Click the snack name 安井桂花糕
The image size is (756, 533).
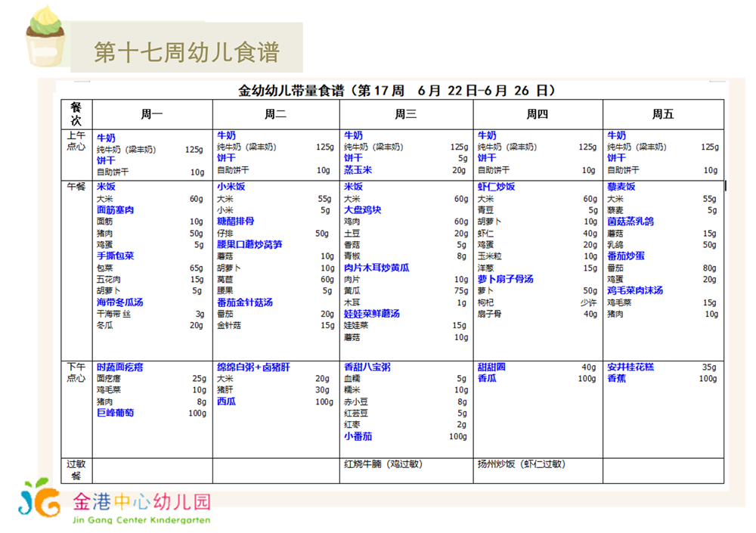tap(631, 367)
